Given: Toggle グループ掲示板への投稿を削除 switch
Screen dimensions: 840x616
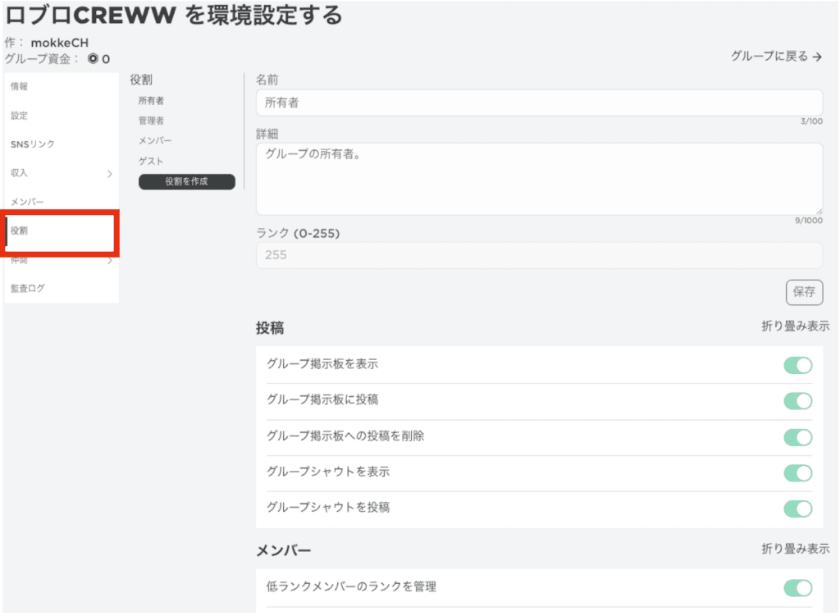Looking at the screenshot, I should (x=797, y=437).
